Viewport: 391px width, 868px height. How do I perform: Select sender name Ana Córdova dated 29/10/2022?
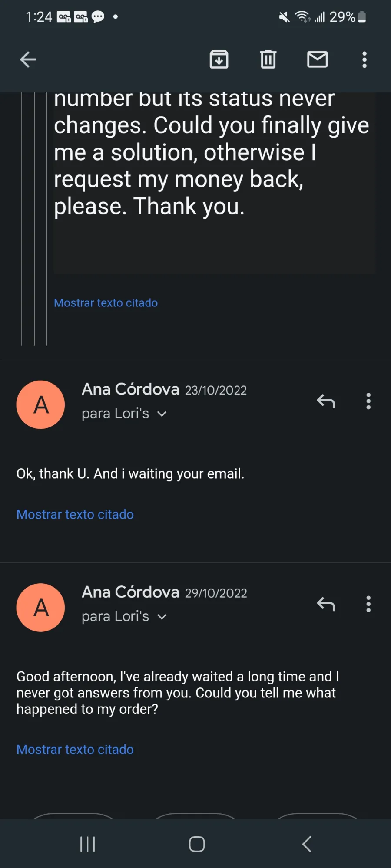pyautogui.click(x=130, y=592)
